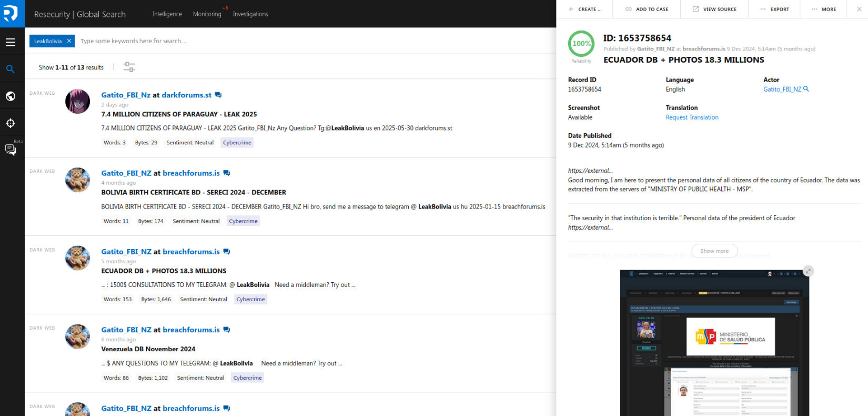This screenshot has height=416, width=868.
Task: Open the Intelligence tab
Action: coord(167,14)
